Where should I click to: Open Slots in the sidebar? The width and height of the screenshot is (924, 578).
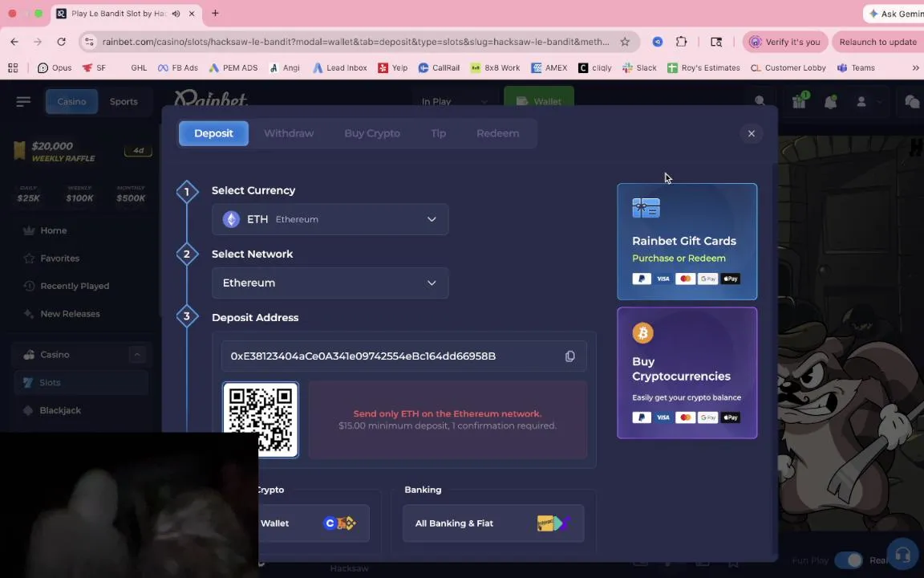[81, 383]
